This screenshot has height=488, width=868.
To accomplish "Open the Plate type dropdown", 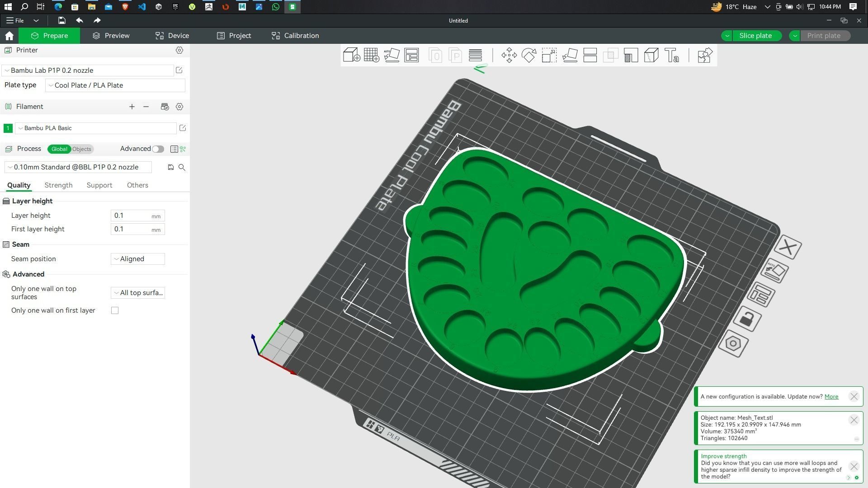I will pos(115,85).
